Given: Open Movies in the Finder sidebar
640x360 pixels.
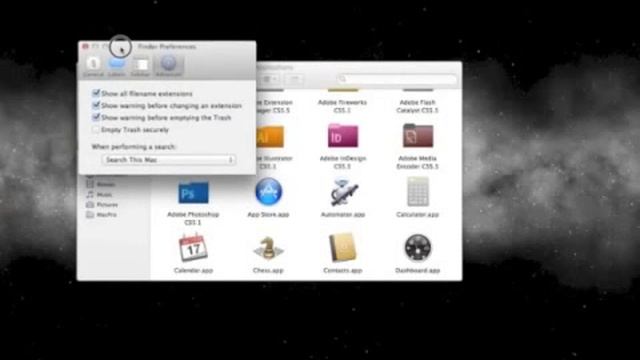Looking at the screenshot, I should pyautogui.click(x=101, y=184).
